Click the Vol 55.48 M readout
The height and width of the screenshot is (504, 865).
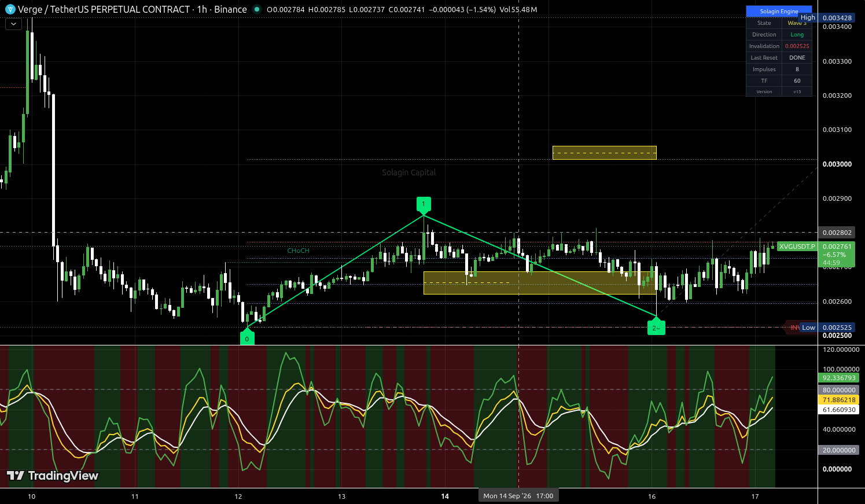coord(518,10)
